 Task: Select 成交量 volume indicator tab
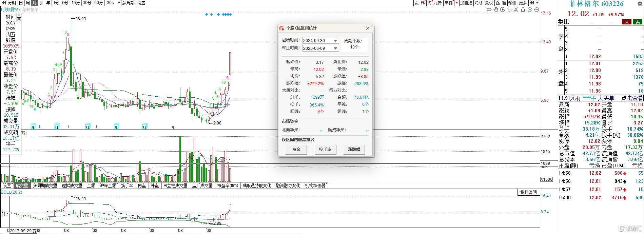22,186
